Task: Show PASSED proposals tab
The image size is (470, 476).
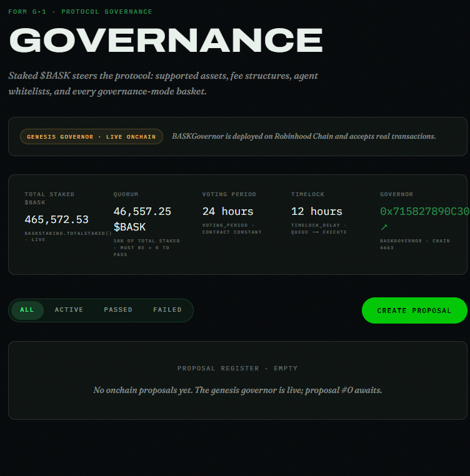Action: pos(118,310)
